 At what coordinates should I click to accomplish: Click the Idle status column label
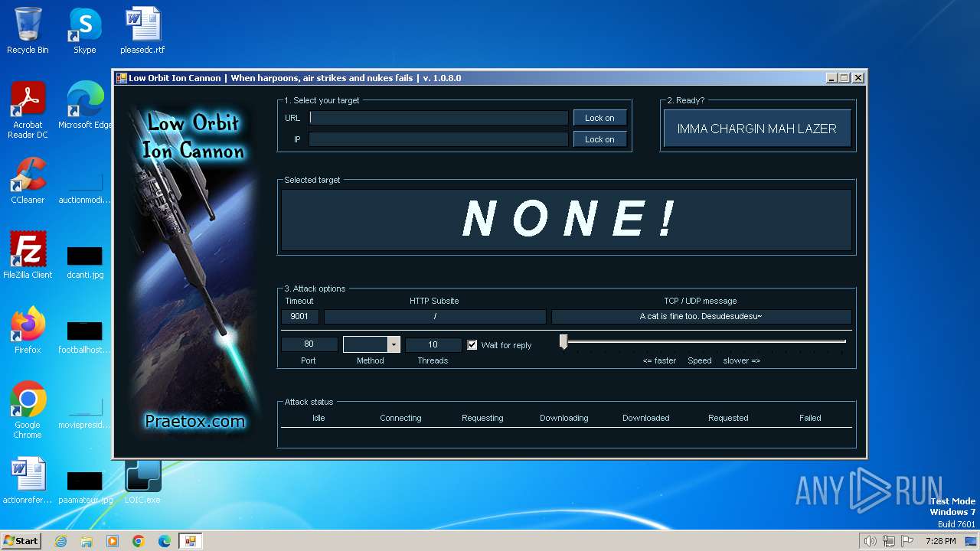pos(318,418)
